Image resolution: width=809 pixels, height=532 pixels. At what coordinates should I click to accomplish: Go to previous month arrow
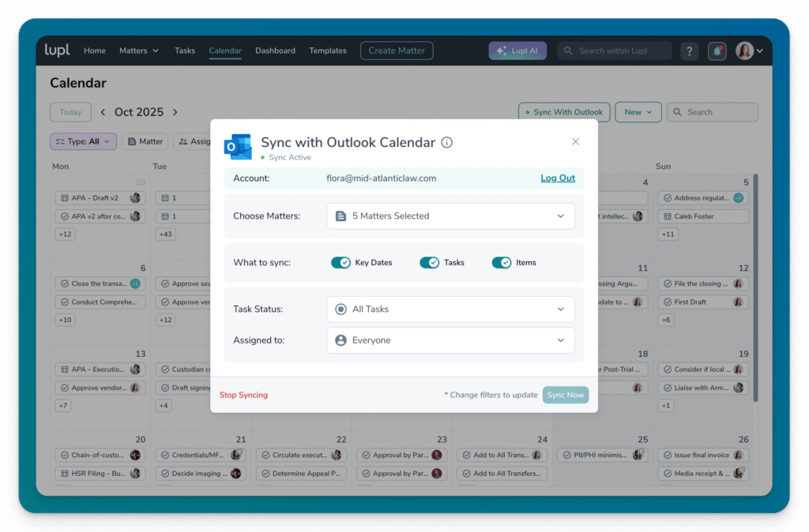103,112
